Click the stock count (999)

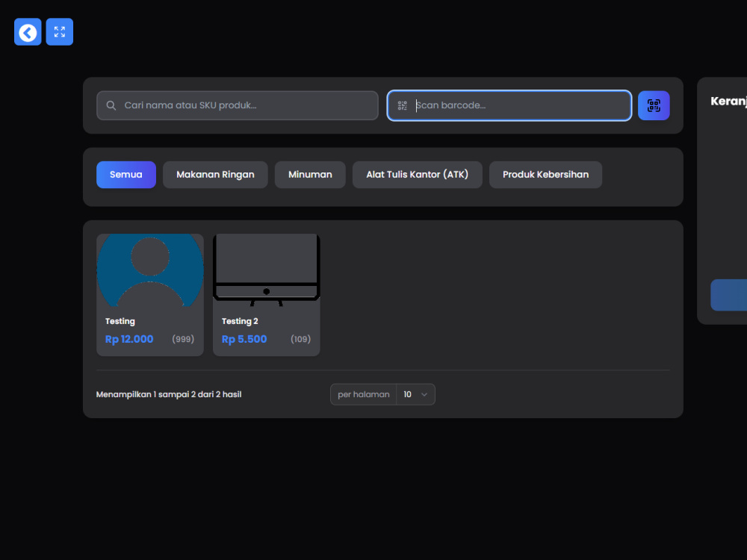[183, 339]
